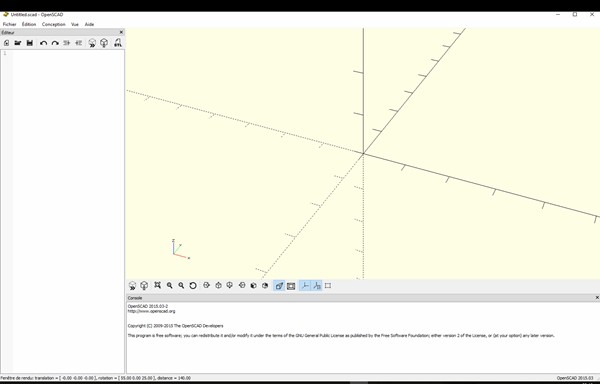Toggle the Show Edges button
The image size is (600, 384).
(328, 286)
